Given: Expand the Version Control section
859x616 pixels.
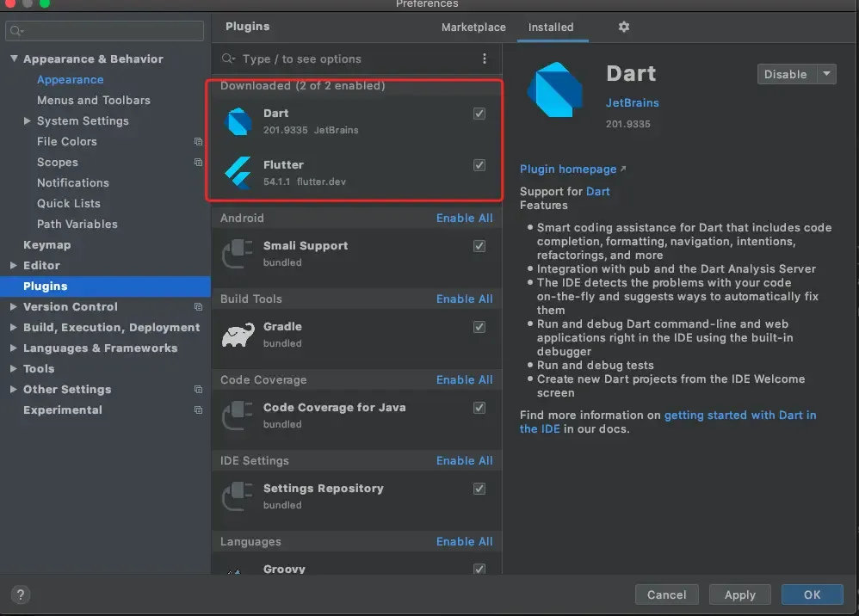Looking at the screenshot, I should pyautogui.click(x=14, y=306).
